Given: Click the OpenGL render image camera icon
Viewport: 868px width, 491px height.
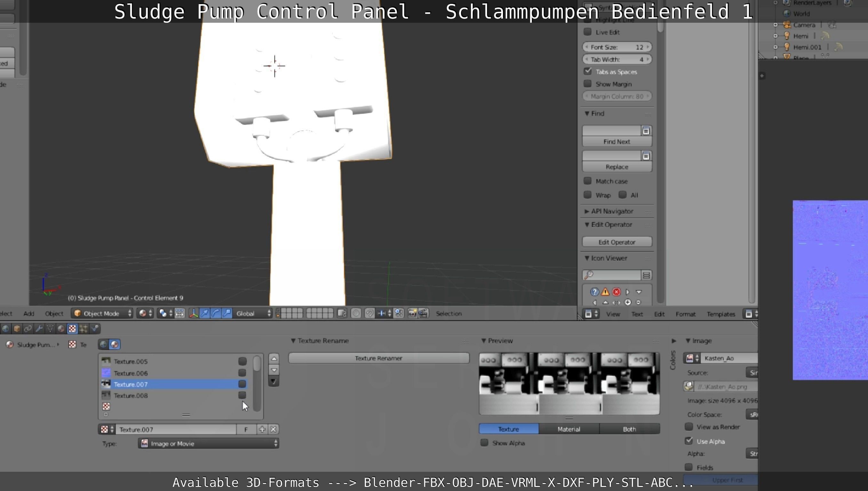Looking at the screenshot, I should [x=412, y=313].
